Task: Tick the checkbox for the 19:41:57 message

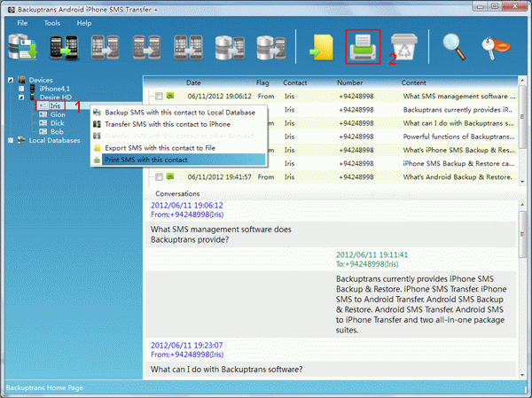Action: tap(159, 176)
